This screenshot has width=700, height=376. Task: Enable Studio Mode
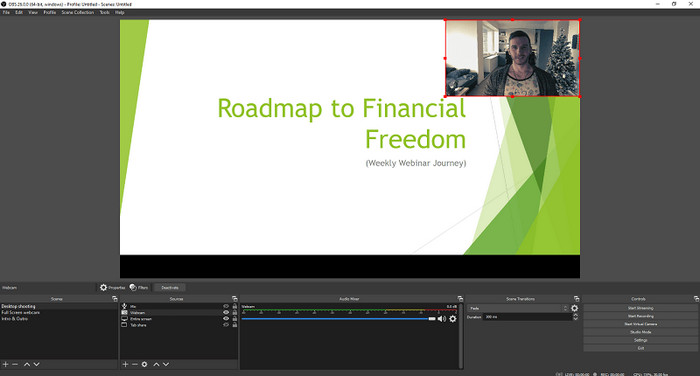coord(640,332)
